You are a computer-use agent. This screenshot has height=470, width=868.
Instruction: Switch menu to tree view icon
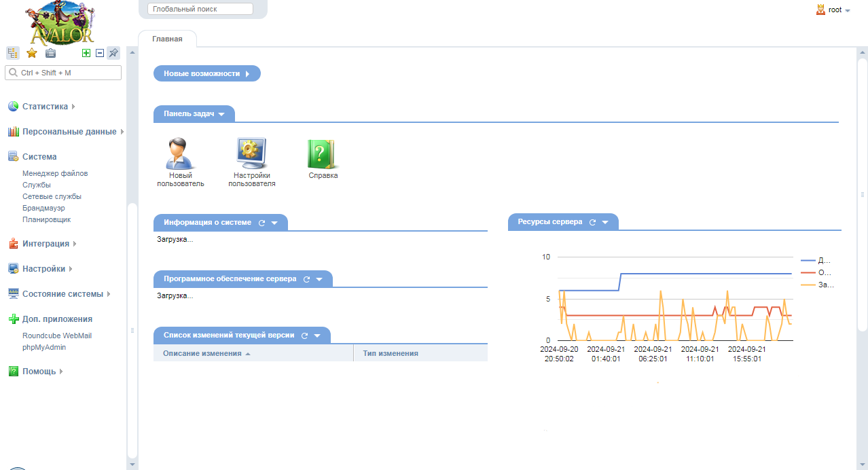13,53
